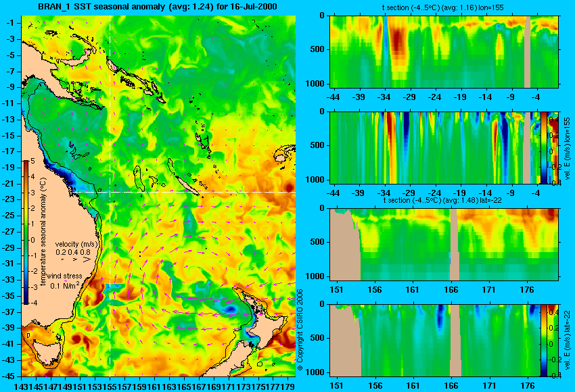Image resolution: width=575 pixels, height=392 pixels.
Task: Click the white dashed vertical lon=155 section line
Action: tap(110, 196)
